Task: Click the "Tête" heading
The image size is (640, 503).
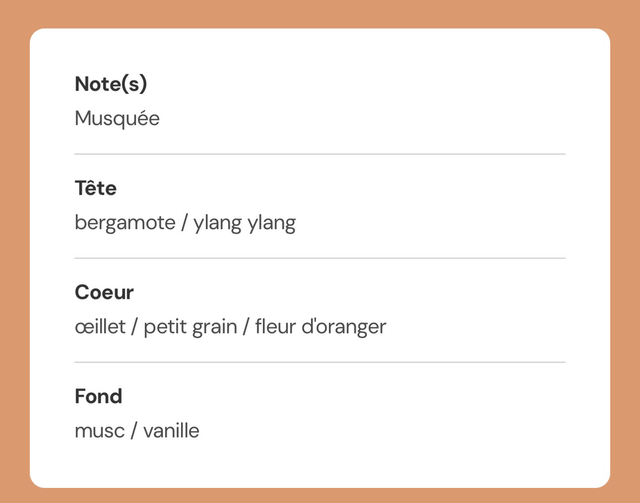Action: (96, 189)
